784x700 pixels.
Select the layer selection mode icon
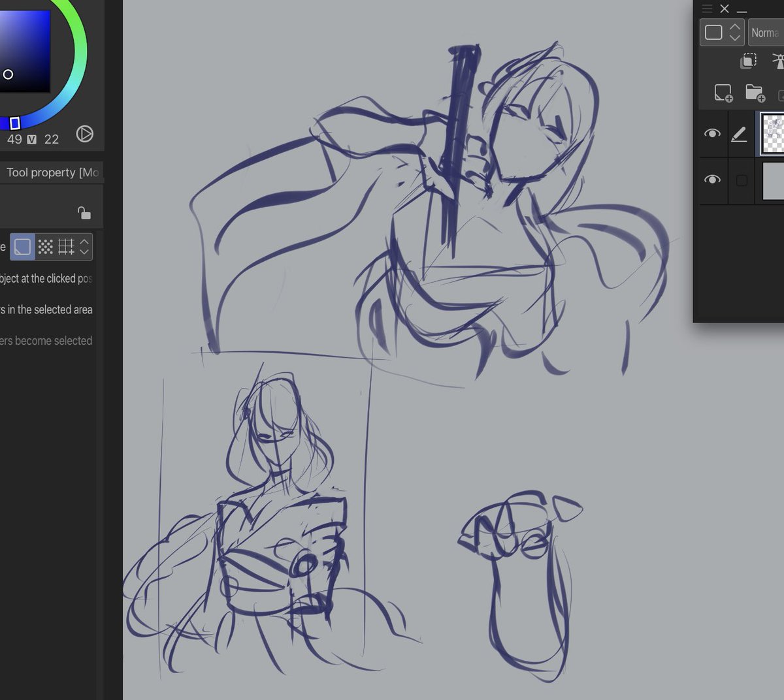tap(22, 247)
